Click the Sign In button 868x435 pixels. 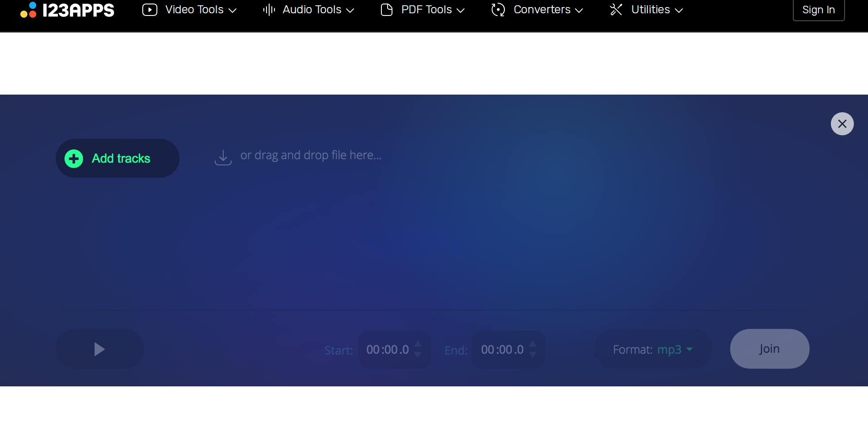pos(819,10)
